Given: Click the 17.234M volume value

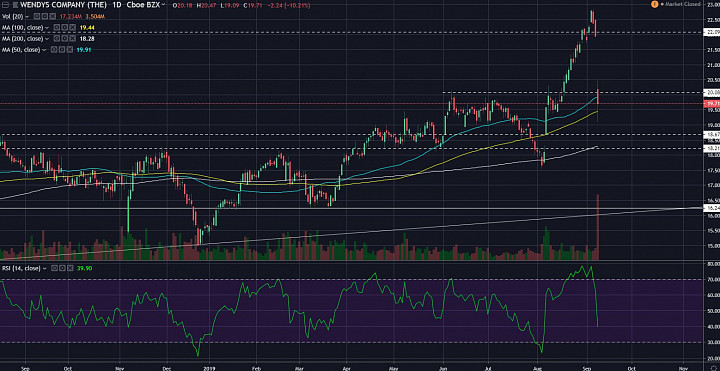Looking at the screenshot, I should coord(71,17).
